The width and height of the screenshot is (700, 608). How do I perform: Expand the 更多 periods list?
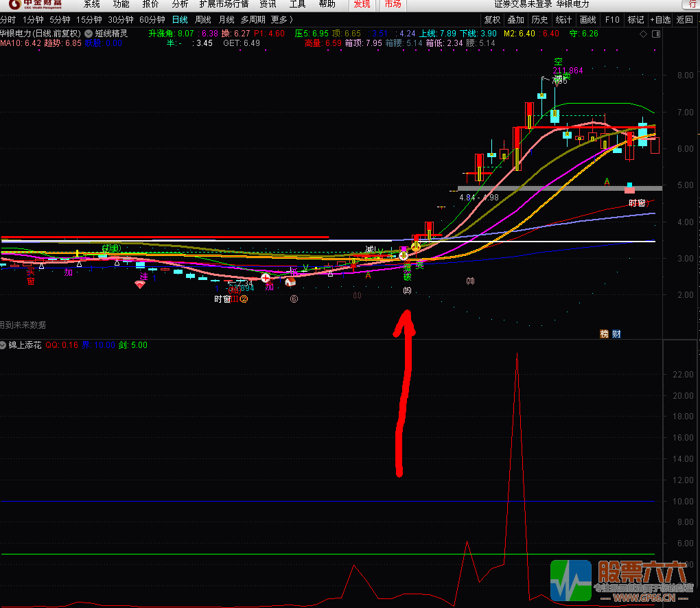[x=281, y=20]
